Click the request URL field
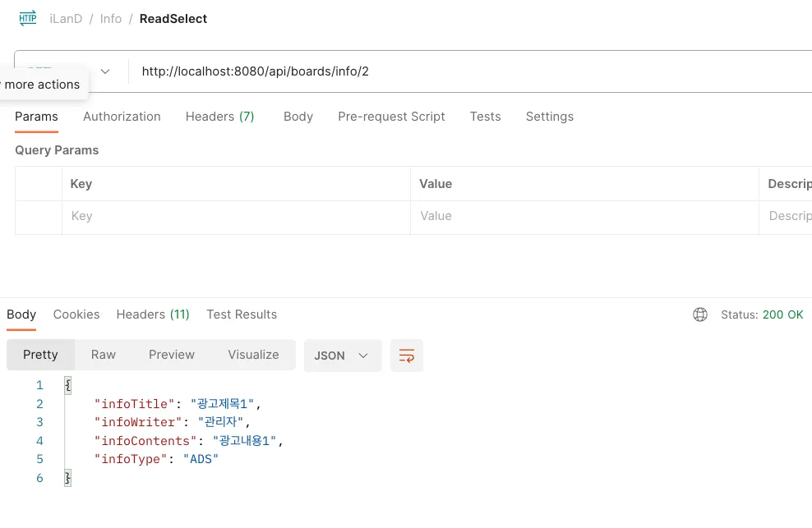 [x=460, y=71]
